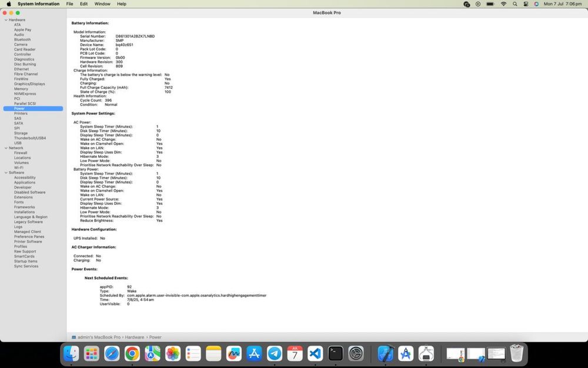Open the Photos app in the Dock
This screenshot has width=588, height=368.
coord(173,353)
